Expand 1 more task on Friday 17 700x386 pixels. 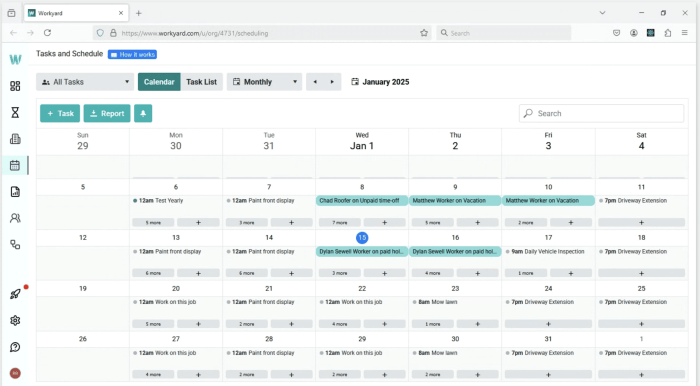coord(525,273)
